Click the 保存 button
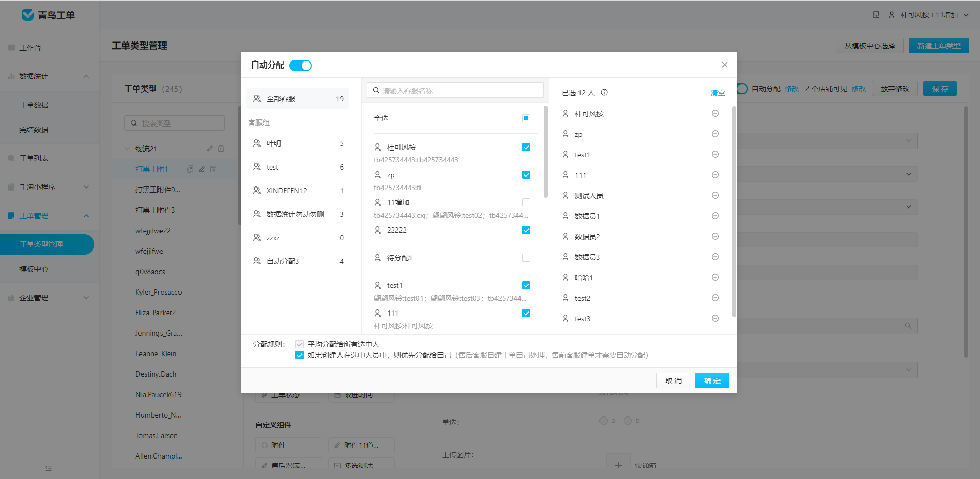Image resolution: width=980 pixels, height=479 pixels. pyautogui.click(x=939, y=89)
